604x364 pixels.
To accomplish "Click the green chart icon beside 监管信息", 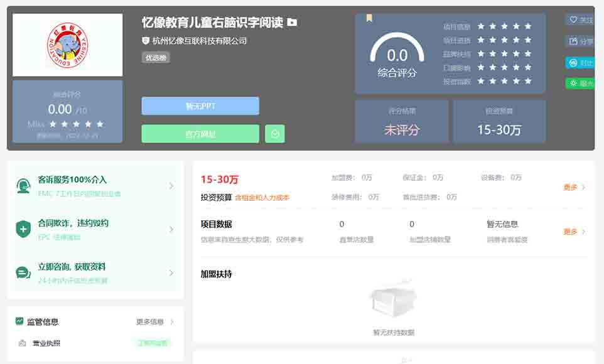I will pyautogui.click(x=19, y=321).
